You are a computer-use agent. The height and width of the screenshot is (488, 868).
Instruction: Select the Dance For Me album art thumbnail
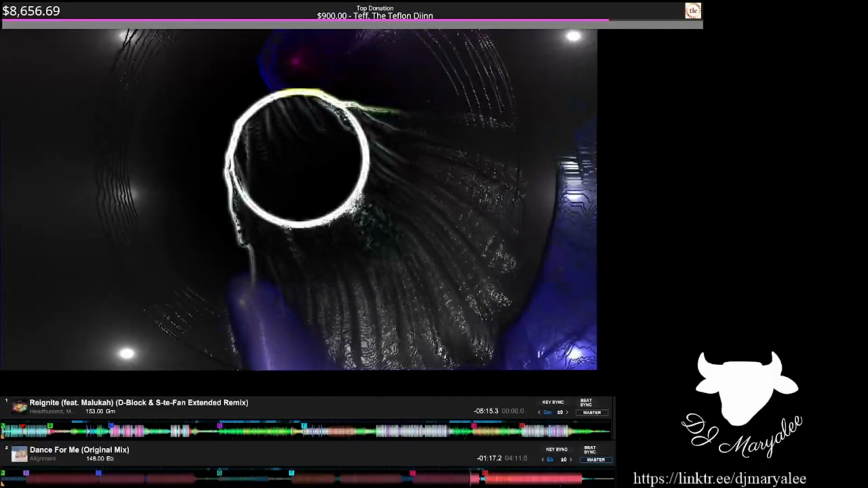(x=18, y=453)
